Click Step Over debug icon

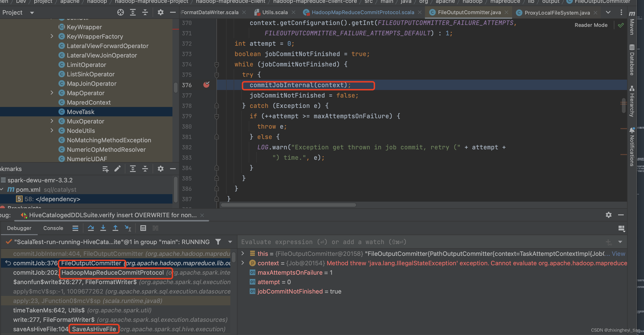point(91,228)
